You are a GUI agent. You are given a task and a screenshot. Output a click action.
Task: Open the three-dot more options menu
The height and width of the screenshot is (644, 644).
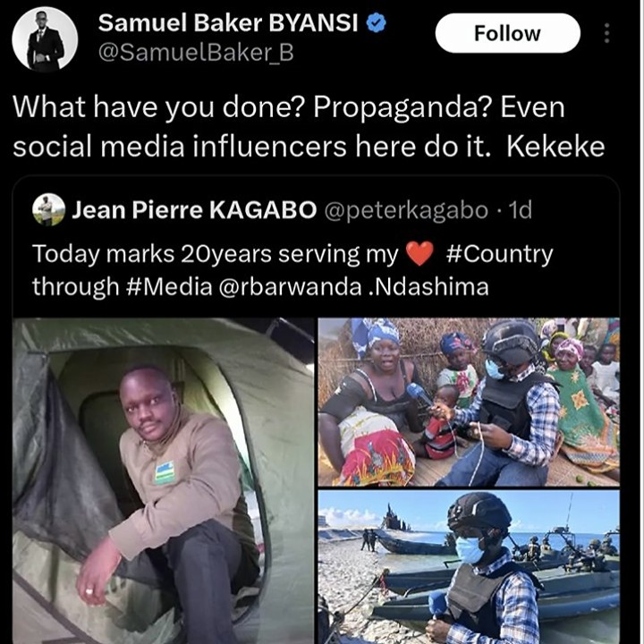coord(606,33)
